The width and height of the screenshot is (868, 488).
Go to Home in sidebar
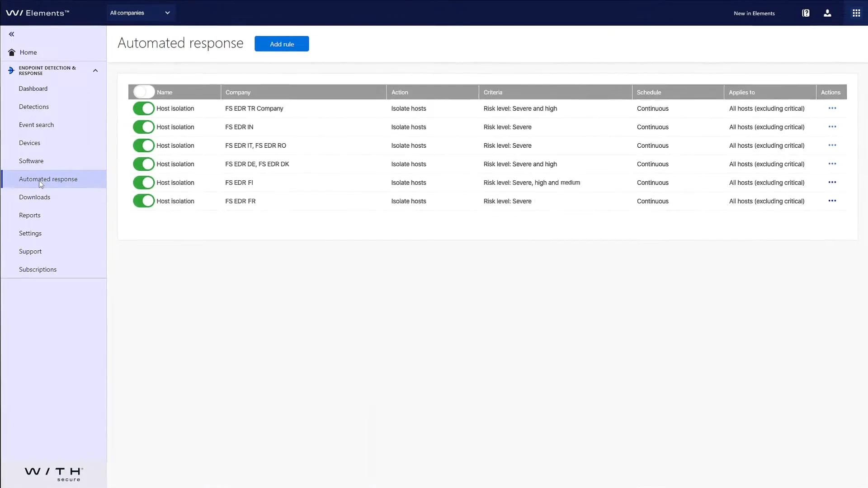[x=28, y=52]
